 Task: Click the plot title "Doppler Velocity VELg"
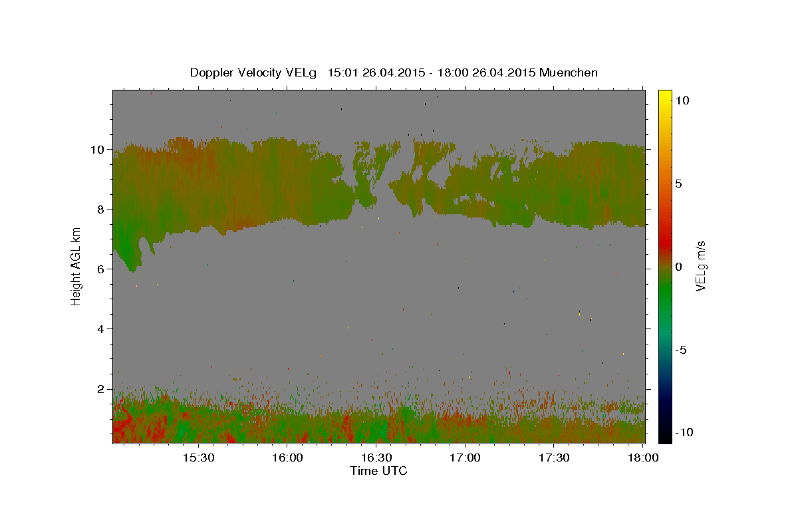(255, 72)
